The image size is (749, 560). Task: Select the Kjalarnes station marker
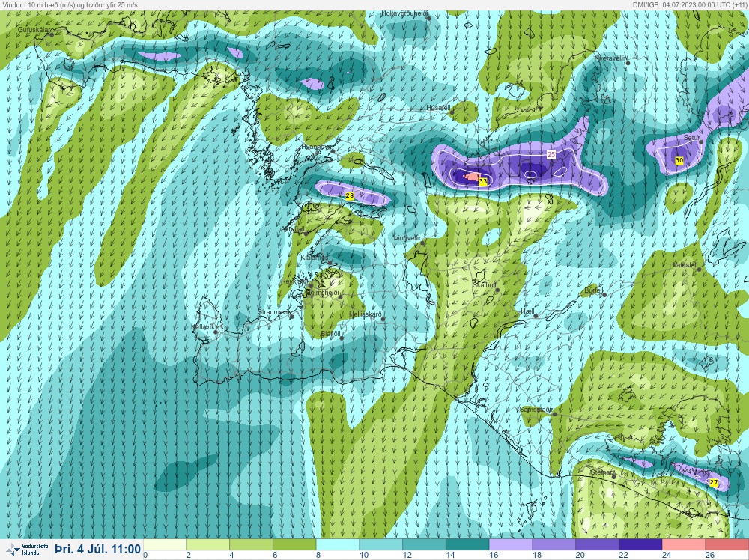coord(330,263)
